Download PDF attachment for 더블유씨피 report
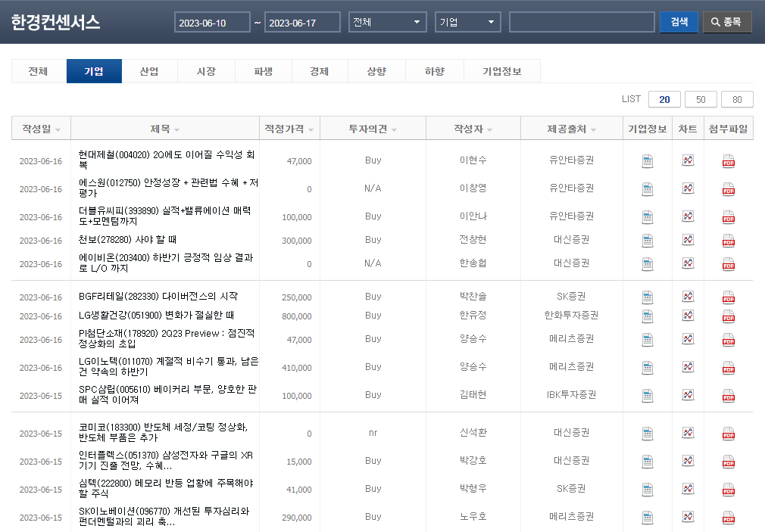The image size is (765, 532). pyautogui.click(x=729, y=217)
